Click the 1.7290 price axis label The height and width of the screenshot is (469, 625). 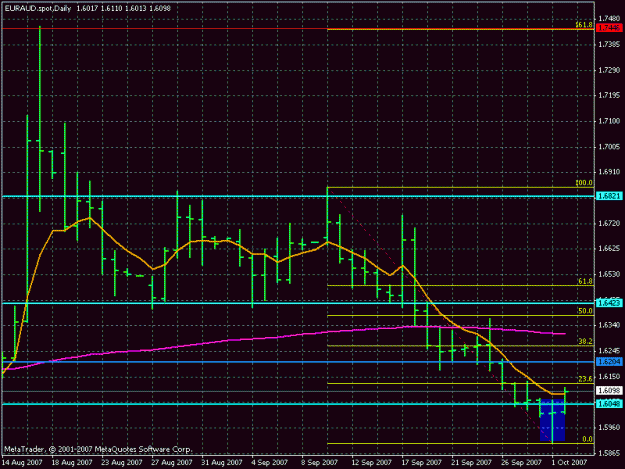coord(609,70)
